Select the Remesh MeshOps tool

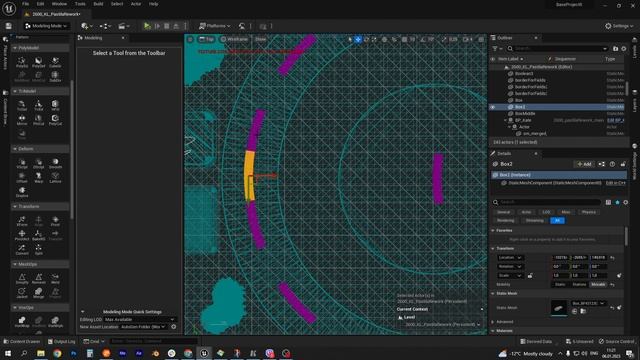[x=39, y=279]
